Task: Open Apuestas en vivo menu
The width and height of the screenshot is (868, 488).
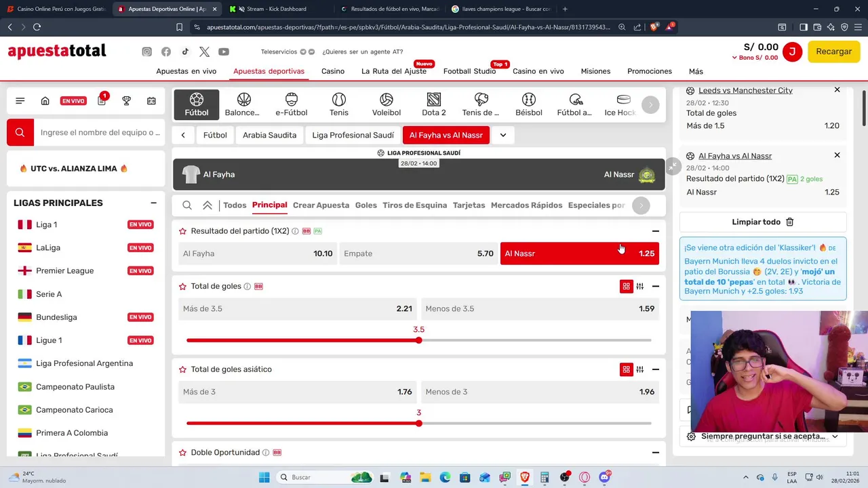Action: tap(186, 71)
